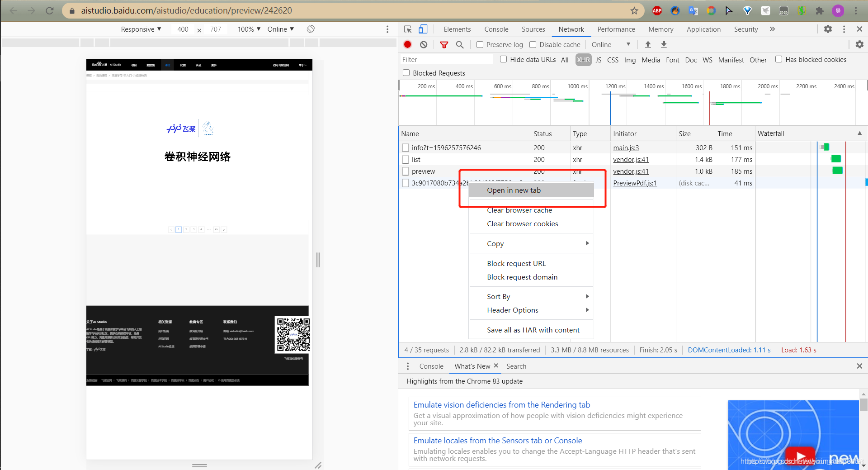This screenshot has height=470, width=868.
Task: Sort by the Waterfall column arrow
Action: tap(859, 133)
